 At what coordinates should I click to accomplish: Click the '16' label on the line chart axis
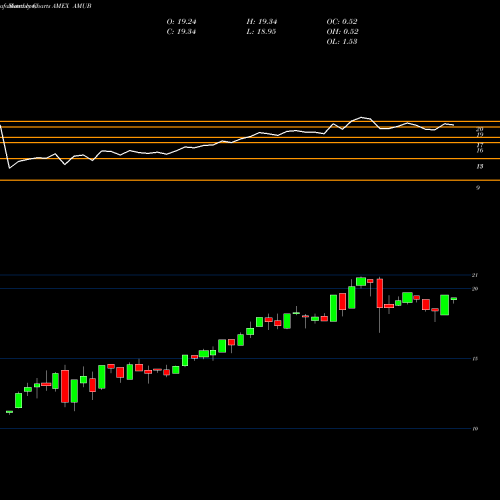pyautogui.click(x=480, y=151)
